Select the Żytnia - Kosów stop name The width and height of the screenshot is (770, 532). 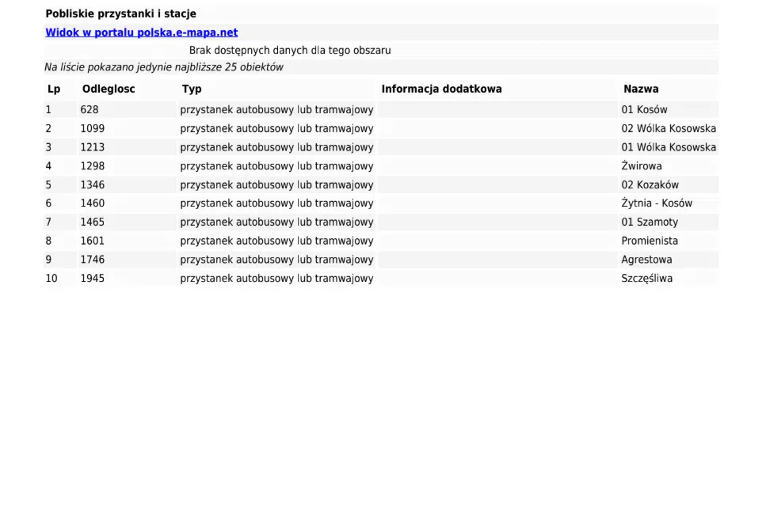pos(656,203)
